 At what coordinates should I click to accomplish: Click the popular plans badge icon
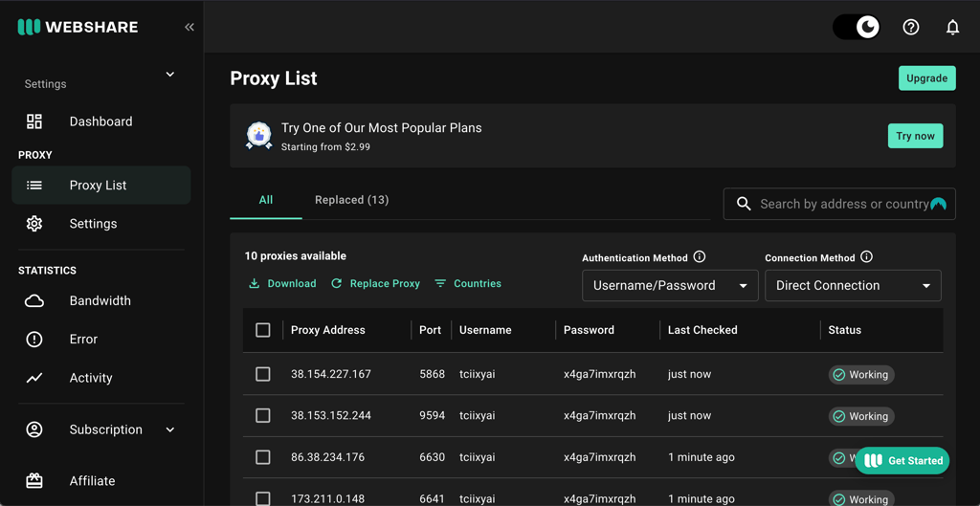[258, 135]
